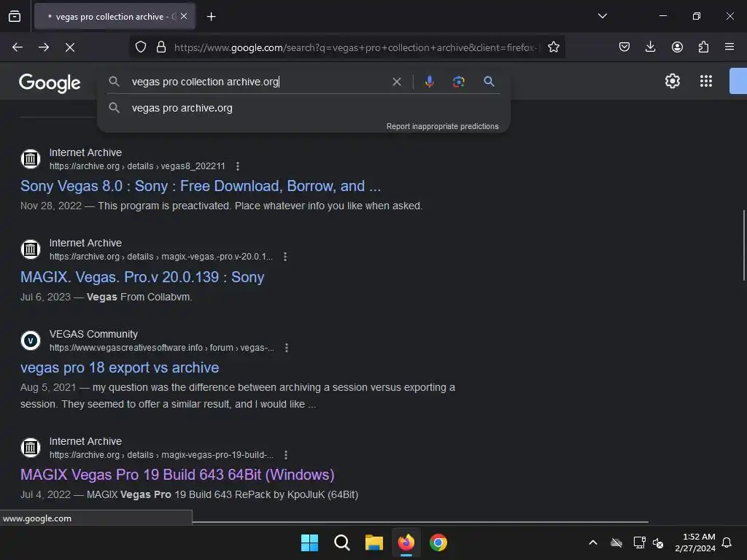747x560 pixels.
Task: Expand the list all tabs chevron
Action: (602, 16)
